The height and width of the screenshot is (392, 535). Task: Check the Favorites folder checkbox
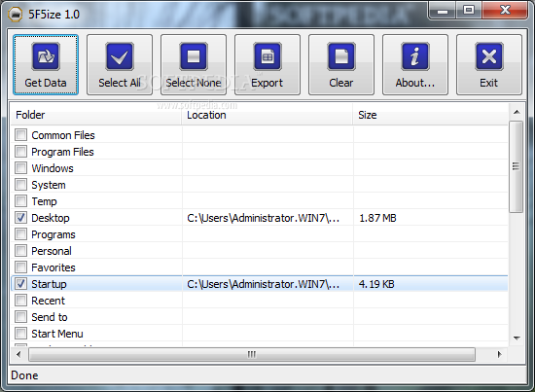coord(20,267)
